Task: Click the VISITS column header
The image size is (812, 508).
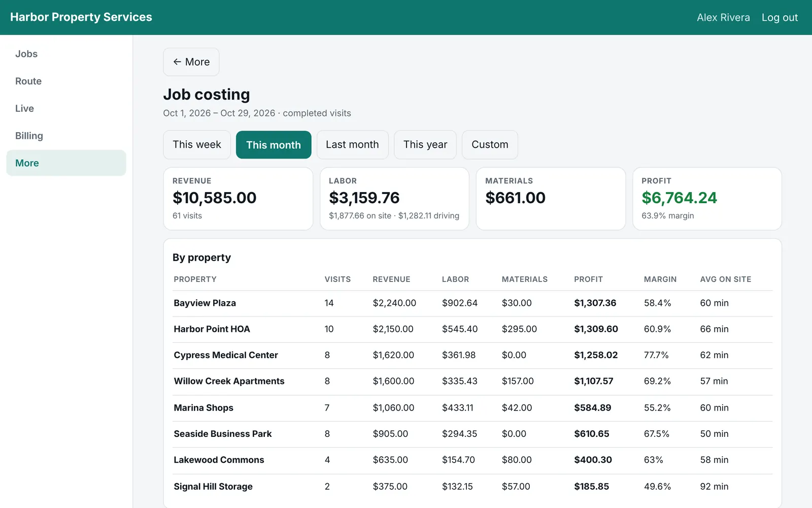Action: (337, 279)
